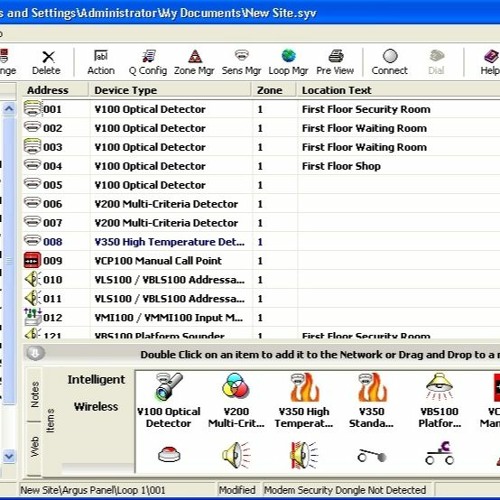Screen dimensions: 500x500
Task: Sort by Zone column header
Action: pyautogui.click(x=274, y=90)
